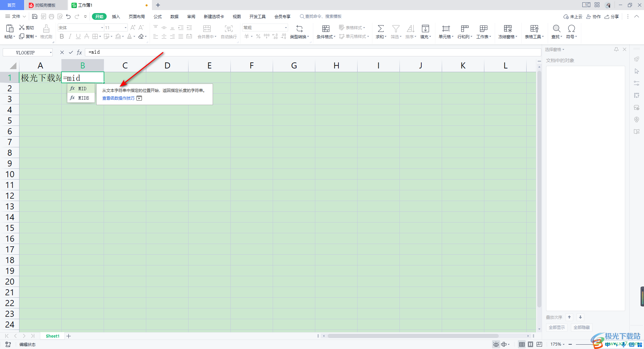Viewport: 644px width, 349px height.
Task: Click the Format Painter (格式刷) brush
Action: 46,32
